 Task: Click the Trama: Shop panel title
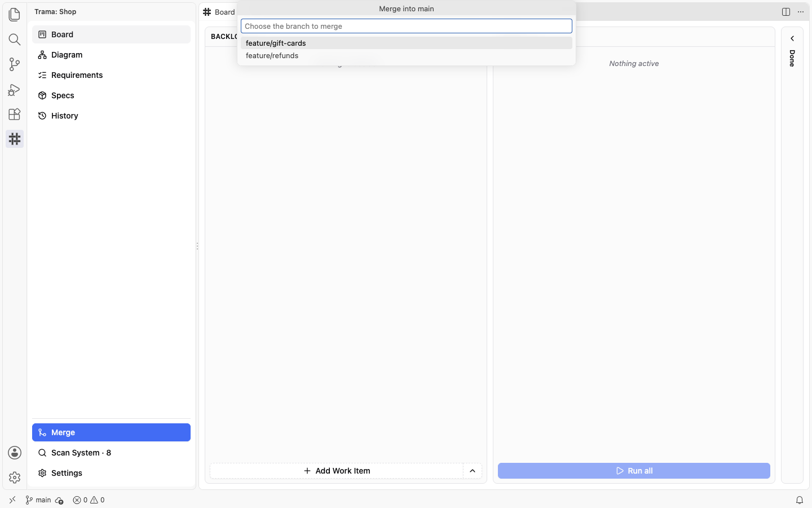(x=55, y=12)
